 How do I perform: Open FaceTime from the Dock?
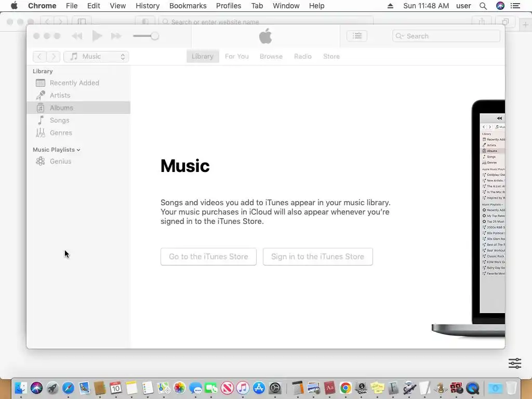(211, 388)
